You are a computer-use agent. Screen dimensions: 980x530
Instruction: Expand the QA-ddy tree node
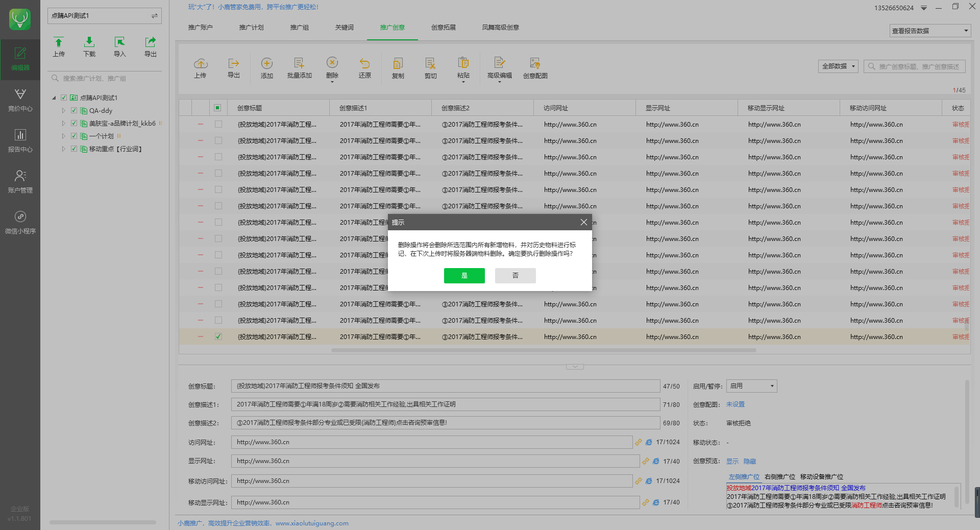coord(64,110)
